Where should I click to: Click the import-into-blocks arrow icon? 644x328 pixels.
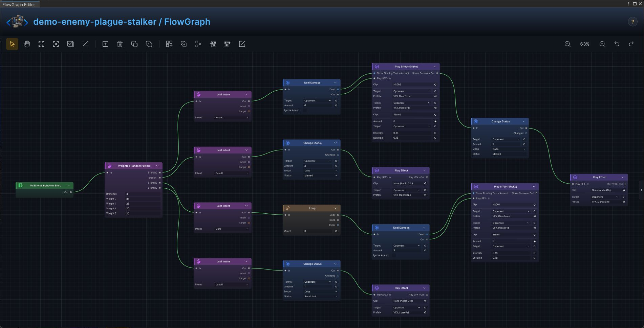[213, 44]
